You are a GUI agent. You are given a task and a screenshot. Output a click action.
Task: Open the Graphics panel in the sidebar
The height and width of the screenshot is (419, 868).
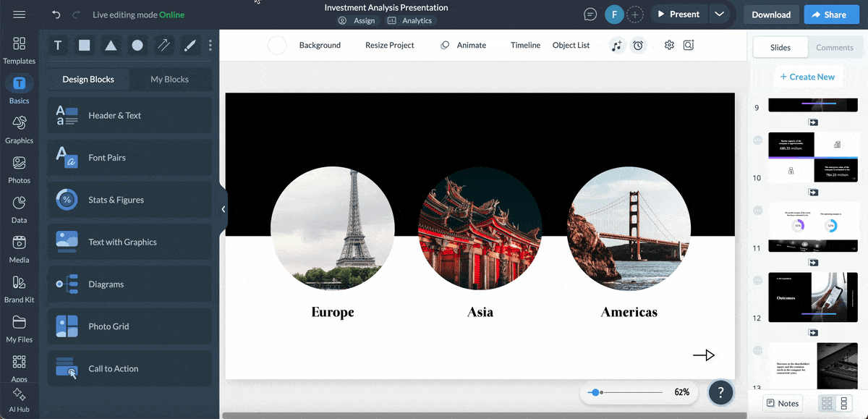[x=19, y=130]
